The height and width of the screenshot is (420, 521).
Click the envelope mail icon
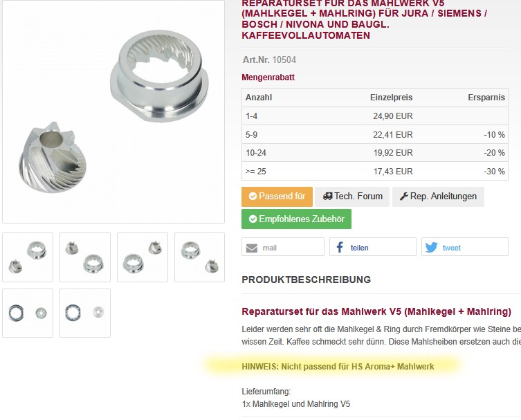[x=252, y=248]
